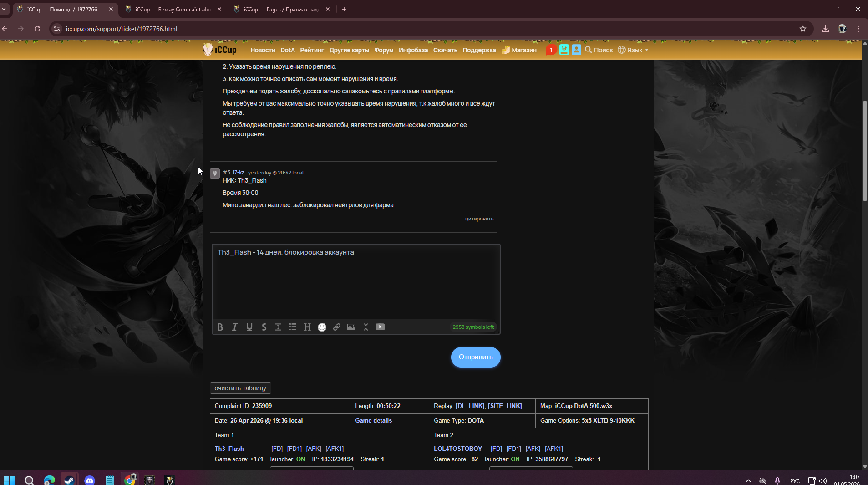Open the Скачать menu item
868x485 pixels.
click(445, 50)
